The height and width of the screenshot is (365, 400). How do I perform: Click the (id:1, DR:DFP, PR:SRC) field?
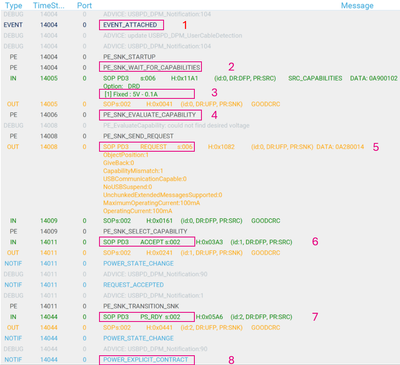pyautogui.click(x=261, y=242)
